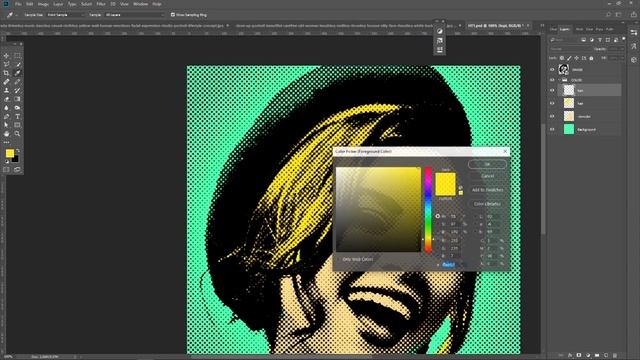Select the Clone Stamp tool

(x=6, y=90)
